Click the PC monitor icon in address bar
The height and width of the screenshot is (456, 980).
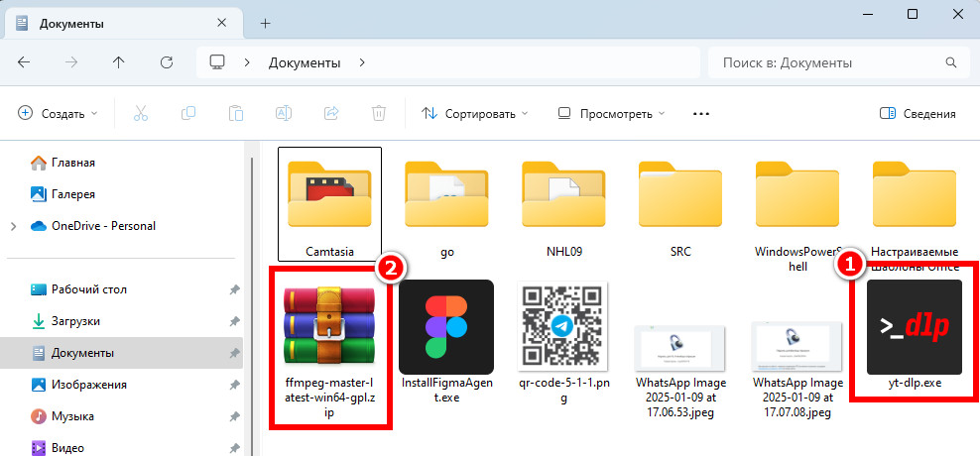coord(217,62)
